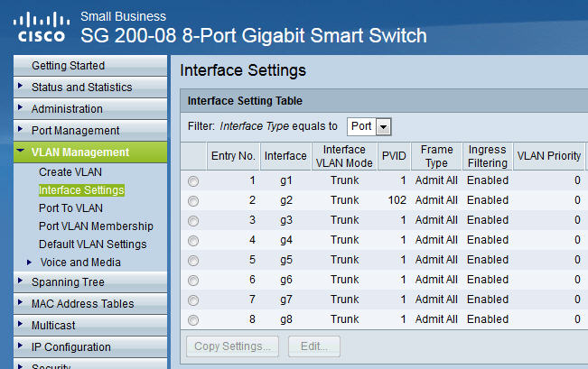Click the g2 interface cell
The height and width of the screenshot is (369, 588).
pos(285,200)
